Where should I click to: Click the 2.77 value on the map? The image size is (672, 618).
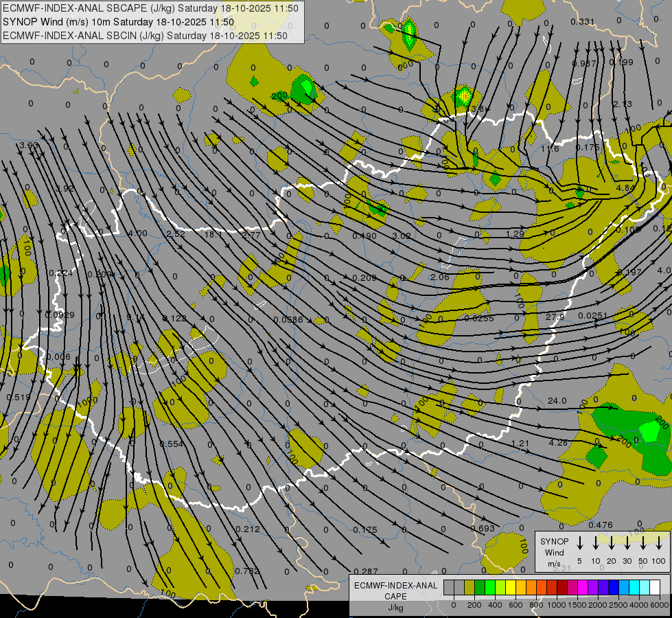click(x=251, y=235)
